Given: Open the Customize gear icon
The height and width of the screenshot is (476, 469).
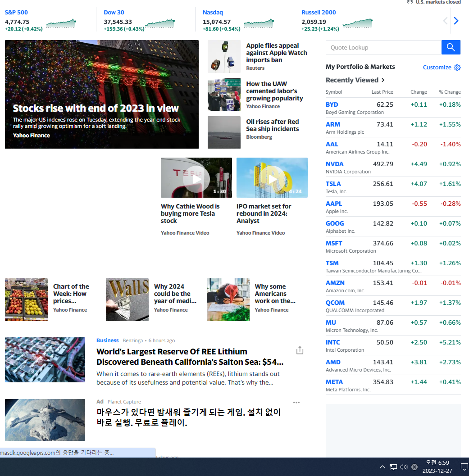Looking at the screenshot, I should (457, 68).
